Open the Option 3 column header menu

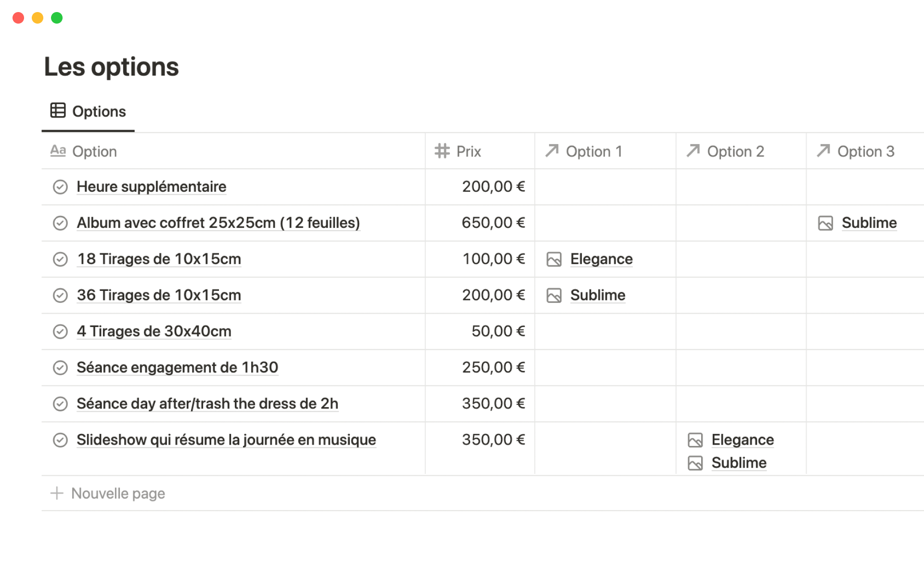[865, 151]
